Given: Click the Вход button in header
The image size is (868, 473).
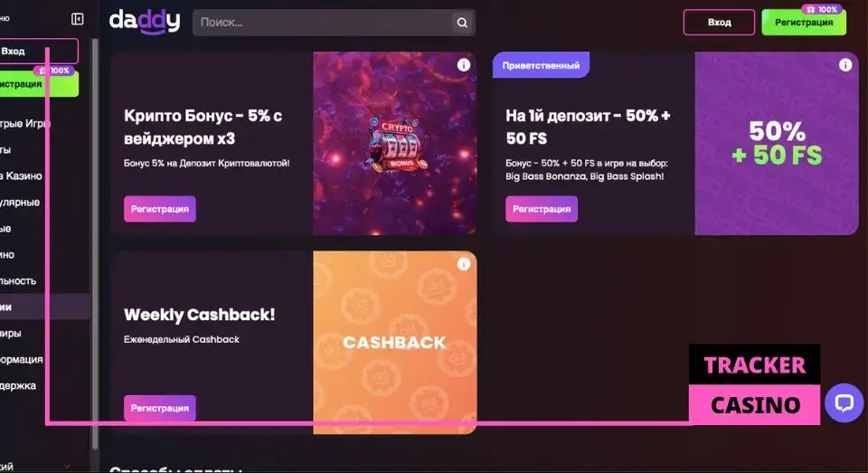Looking at the screenshot, I should click(719, 23).
